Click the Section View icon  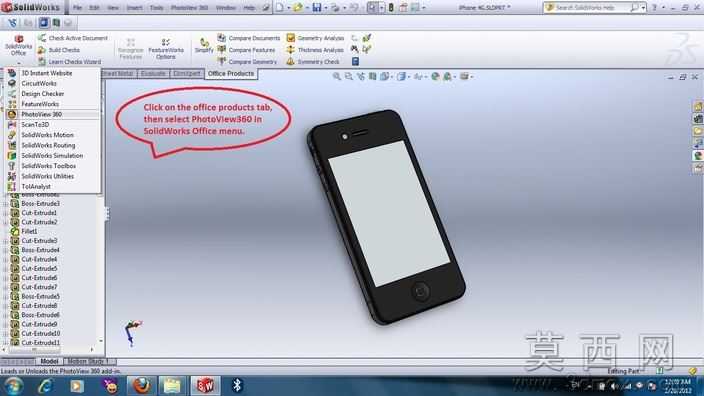point(373,76)
